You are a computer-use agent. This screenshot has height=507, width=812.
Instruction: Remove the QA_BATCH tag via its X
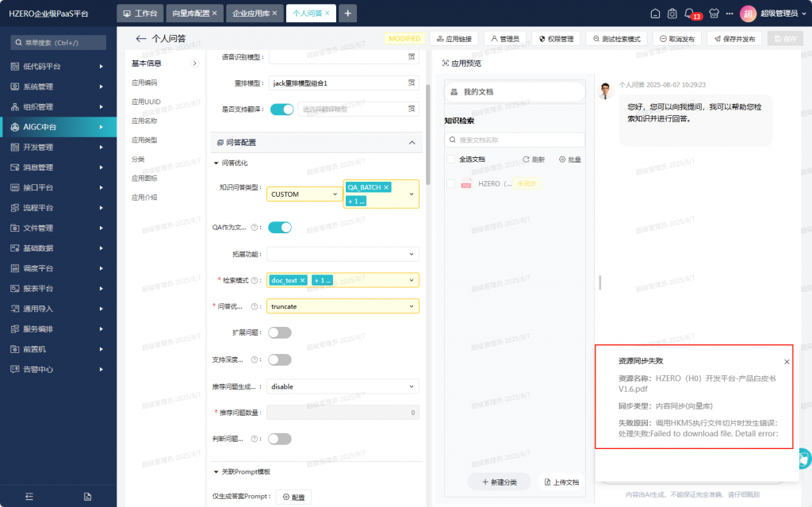386,187
